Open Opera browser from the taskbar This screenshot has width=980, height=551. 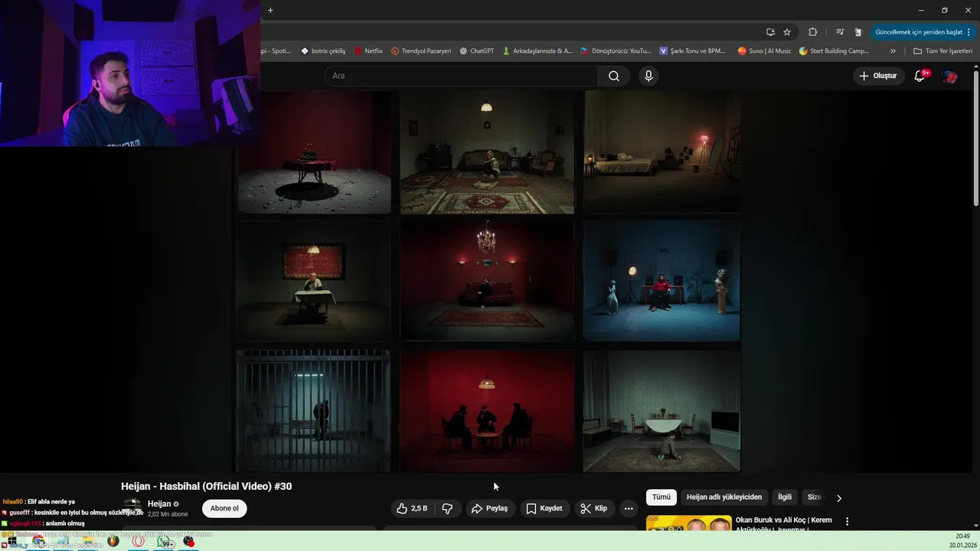tap(139, 541)
